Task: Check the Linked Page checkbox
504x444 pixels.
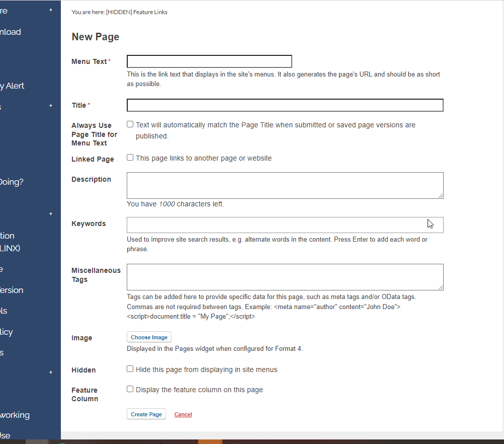Action: pyautogui.click(x=130, y=158)
